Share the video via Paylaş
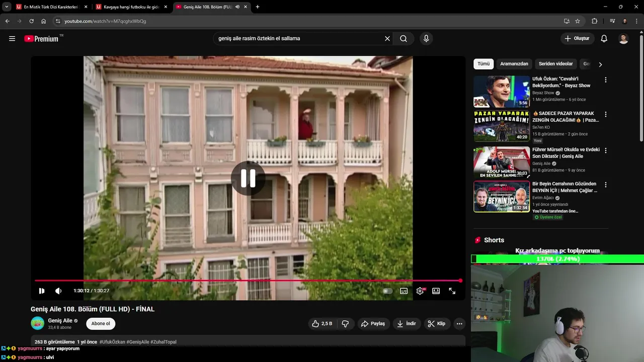The height and width of the screenshot is (362, 644). pyautogui.click(x=373, y=324)
